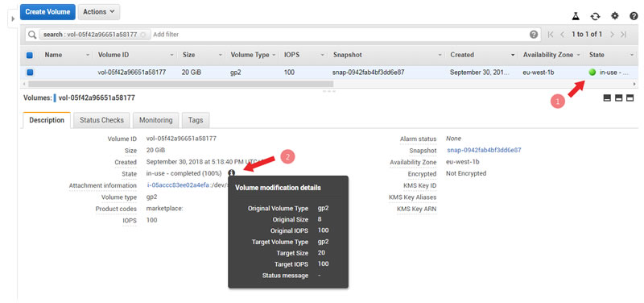
Task: Maximize the details pane layout icon
Action: (x=630, y=98)
